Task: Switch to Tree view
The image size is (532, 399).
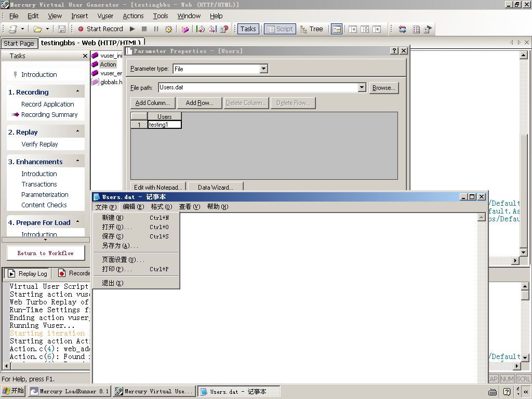Action: coord(312,29)
